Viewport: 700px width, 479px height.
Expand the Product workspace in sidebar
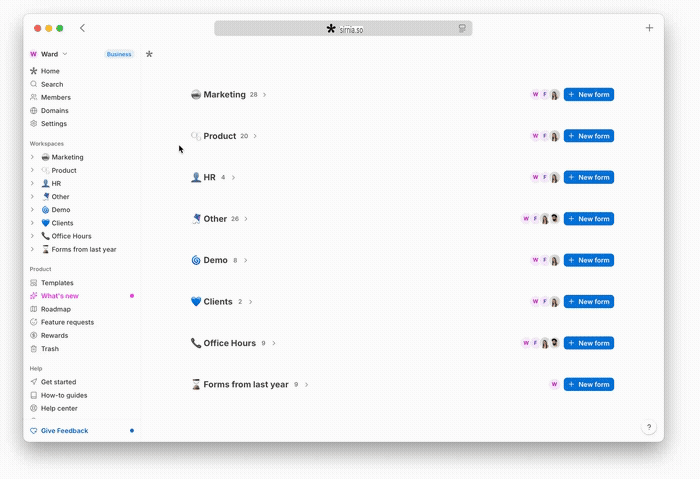32,170
